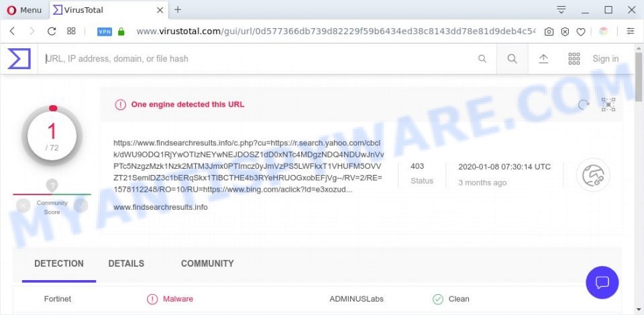Open the apps grid menu icon
Screen dimensions: 644x315
574,59
